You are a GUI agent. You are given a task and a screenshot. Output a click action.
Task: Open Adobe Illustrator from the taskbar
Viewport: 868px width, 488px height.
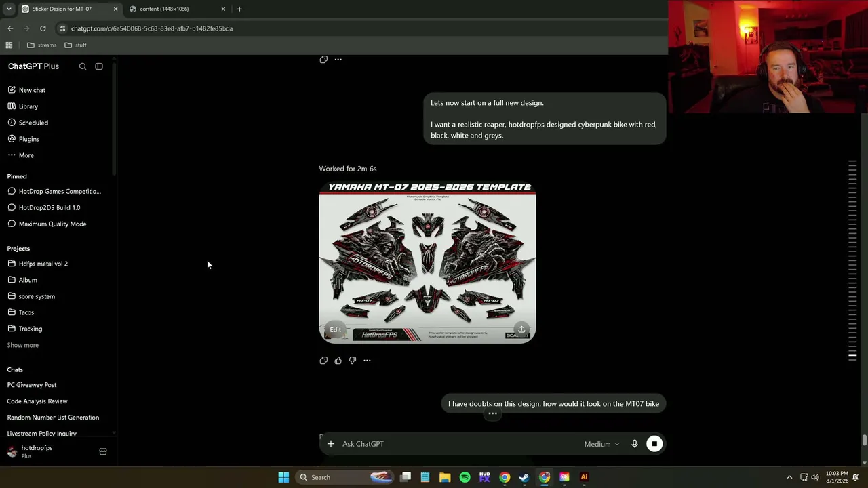pos(584,477)
